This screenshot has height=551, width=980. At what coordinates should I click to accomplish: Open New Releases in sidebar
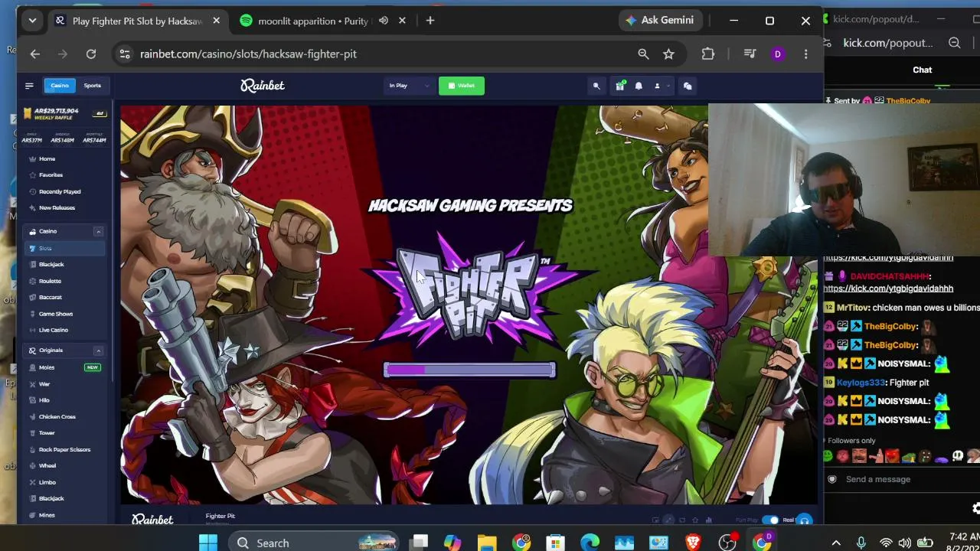point(57,207)
